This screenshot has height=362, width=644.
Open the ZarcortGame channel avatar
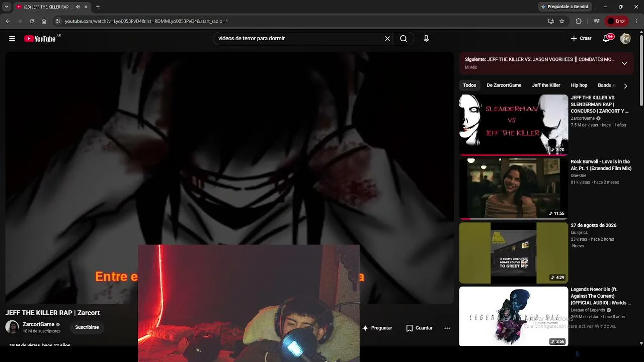pos(12,327)
